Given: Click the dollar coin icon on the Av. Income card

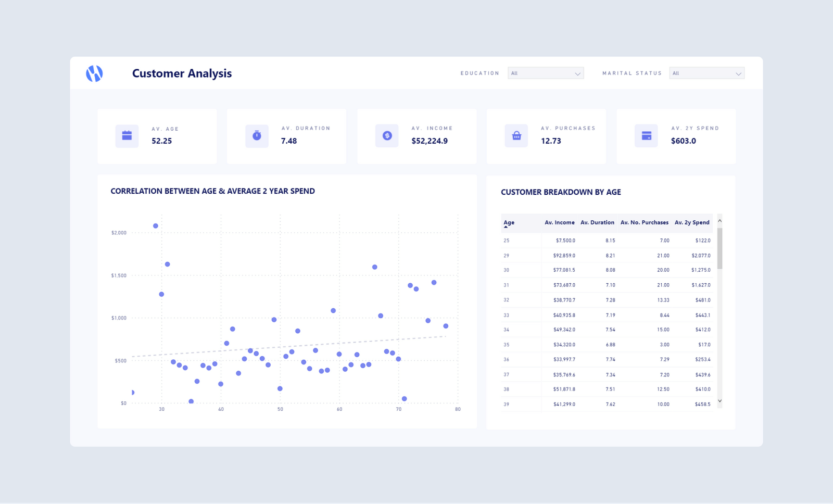Looking at the screenshot, I should 386,135.
